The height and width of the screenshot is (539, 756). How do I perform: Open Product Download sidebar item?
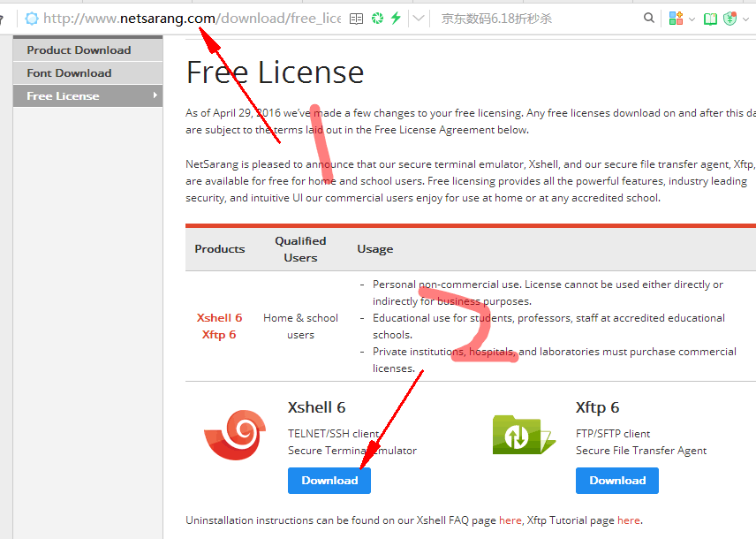coord(87,50)
